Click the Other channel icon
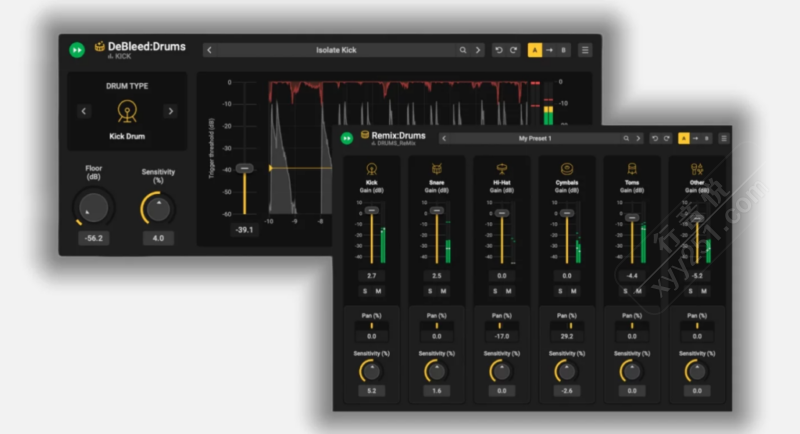Viewport: 800px width, 434px height. pyautogui.click(x=697, y=169)
